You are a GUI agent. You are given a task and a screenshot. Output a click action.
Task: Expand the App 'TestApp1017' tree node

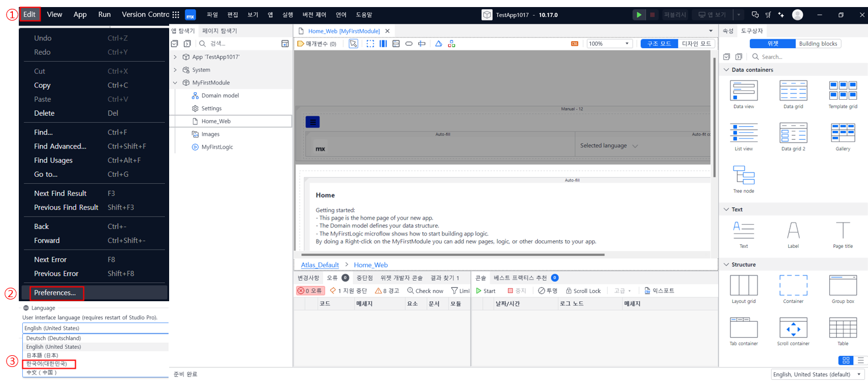[175, 57]
